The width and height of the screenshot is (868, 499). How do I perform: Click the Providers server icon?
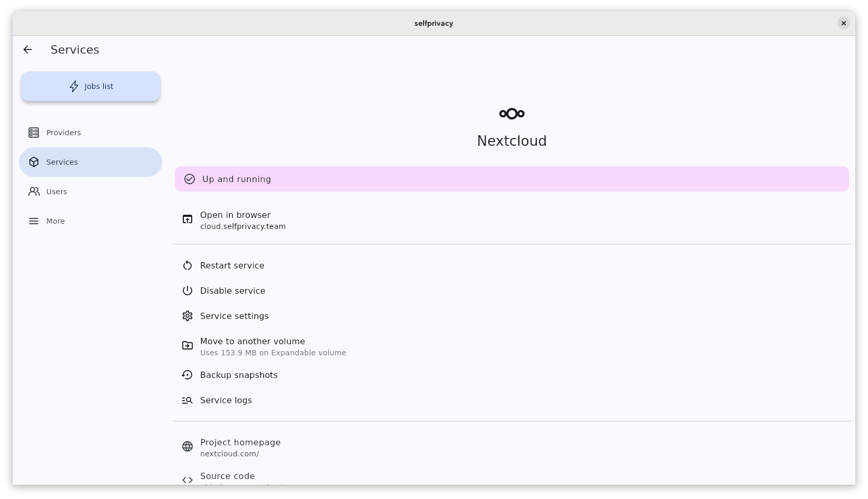34,133
